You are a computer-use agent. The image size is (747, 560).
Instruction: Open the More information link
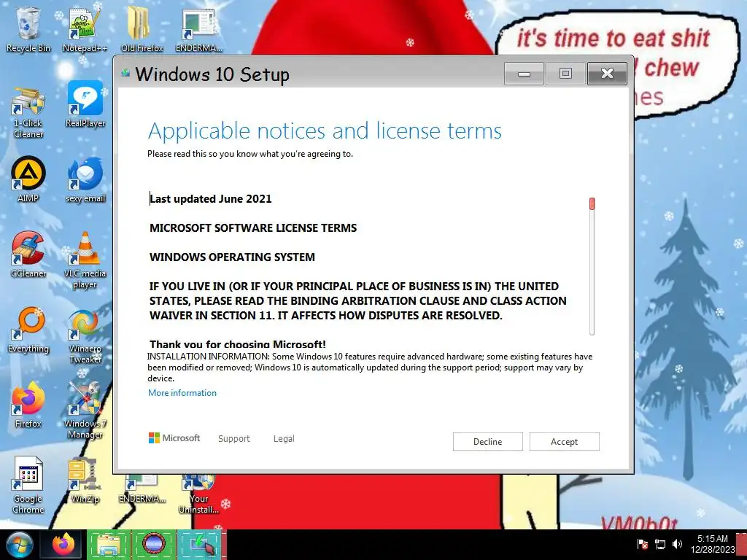(x=182, y=393)
